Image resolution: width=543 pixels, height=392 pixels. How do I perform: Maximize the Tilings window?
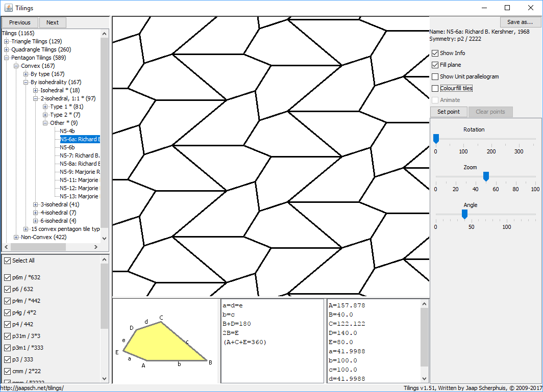click(507, 8)
